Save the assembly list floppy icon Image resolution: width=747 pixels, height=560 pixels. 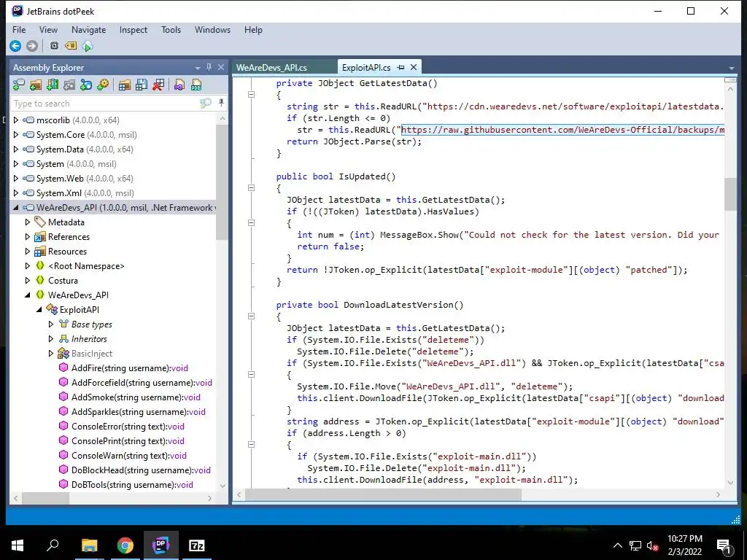pyautogui.click(x=142, y=85)
